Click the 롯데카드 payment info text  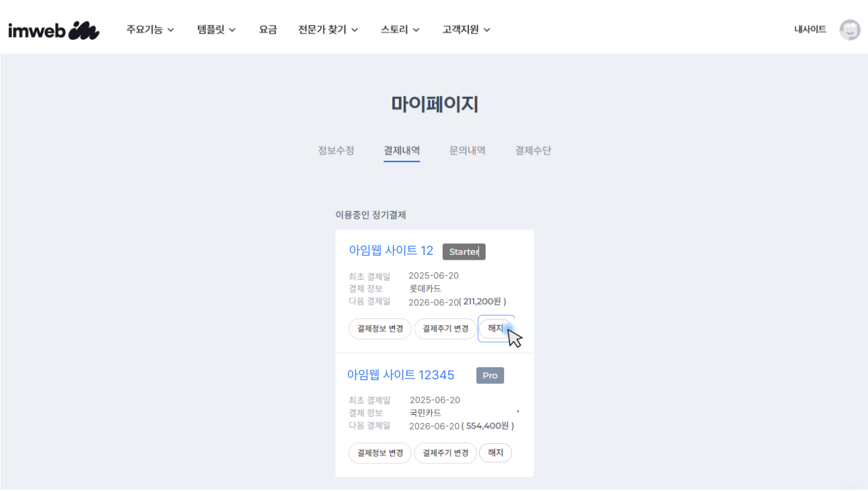pos(425,289)
